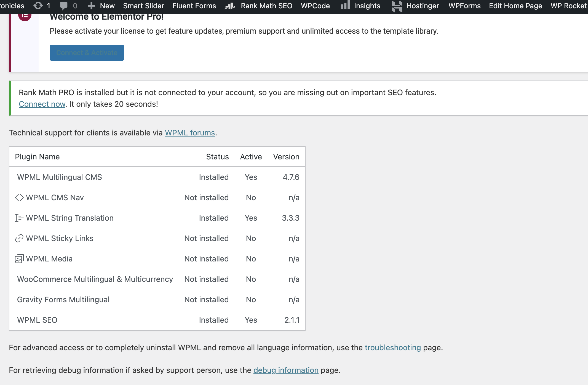Click Welcome to Elementor Pro heading
Viewport: 588px width, 385px height.
(107, 17)
